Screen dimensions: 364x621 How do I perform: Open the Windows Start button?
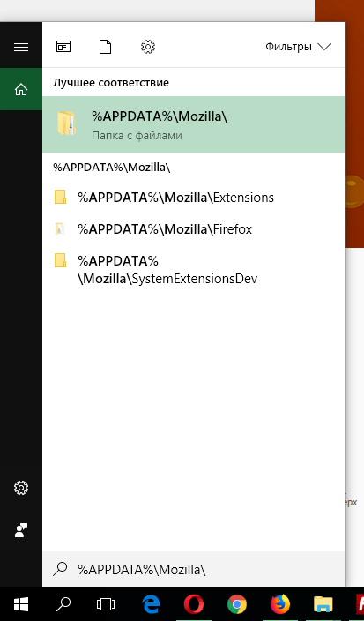21,604
